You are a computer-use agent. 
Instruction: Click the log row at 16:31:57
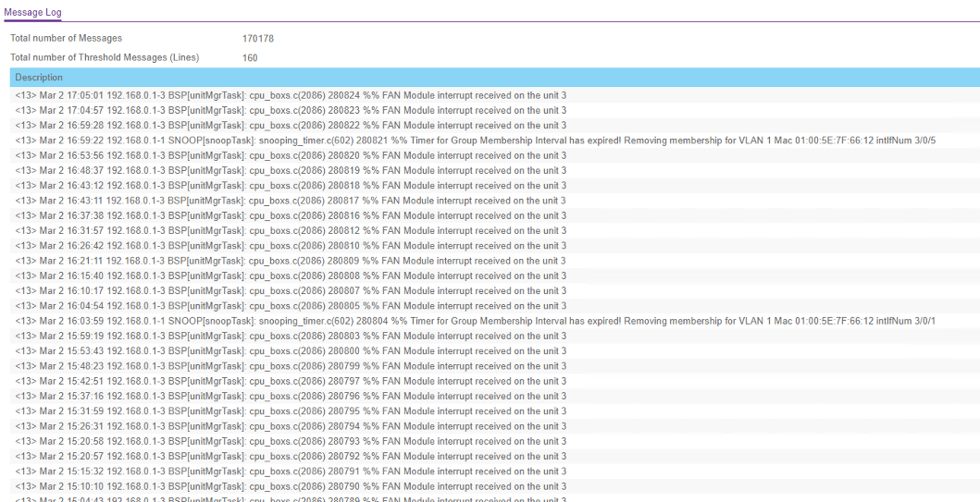click(x=291, y=230)
